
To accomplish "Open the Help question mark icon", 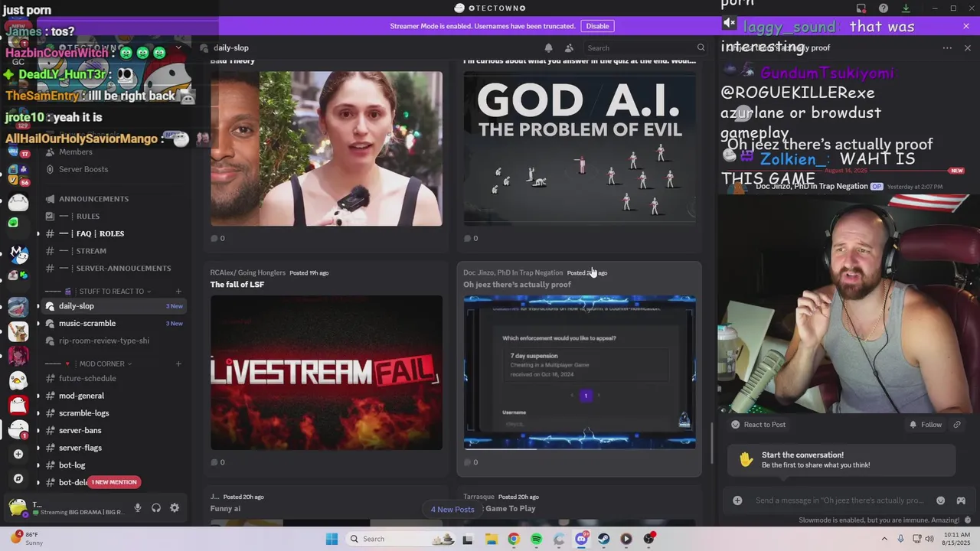I will (x=884, y=8).
